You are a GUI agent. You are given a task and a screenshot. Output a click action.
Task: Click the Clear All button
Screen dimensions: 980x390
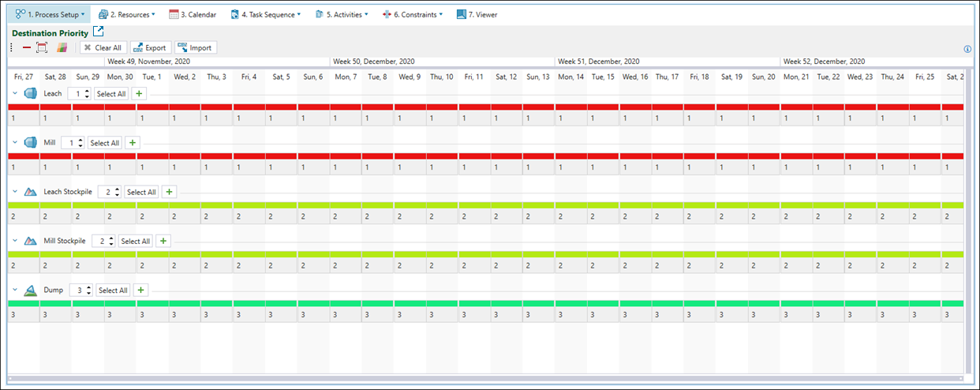102,48
